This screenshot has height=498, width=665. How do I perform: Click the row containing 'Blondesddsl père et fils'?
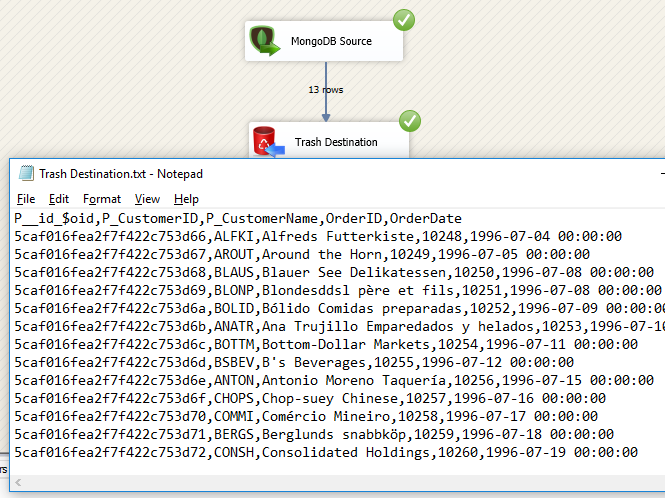338,291
